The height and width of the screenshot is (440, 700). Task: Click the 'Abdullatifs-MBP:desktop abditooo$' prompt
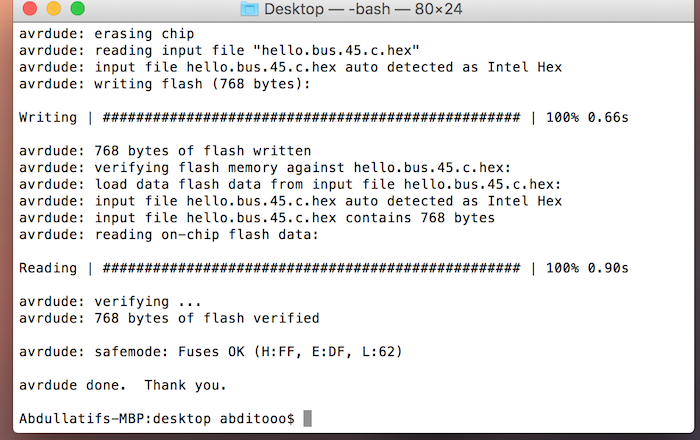[x=157, y=419]
